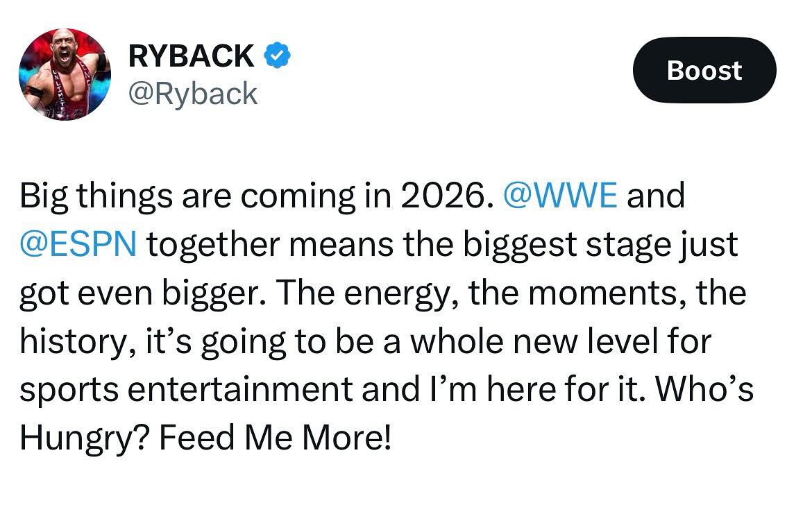The height and width of the screenshot is (505, 812).
Task: Open the @WWE mention link
Action: click(x=559, y=196)
